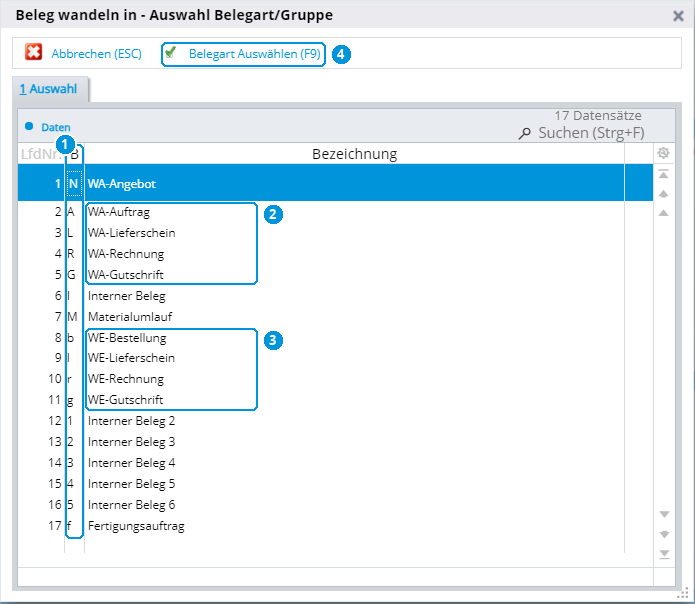Click Belegart Auswählen (F9) button
Screen dimensions: 695x604
click(243, 54)
